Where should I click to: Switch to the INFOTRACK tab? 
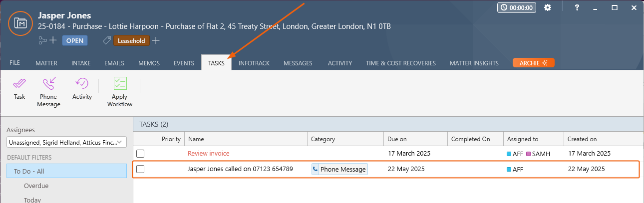[x=254, y=63]
